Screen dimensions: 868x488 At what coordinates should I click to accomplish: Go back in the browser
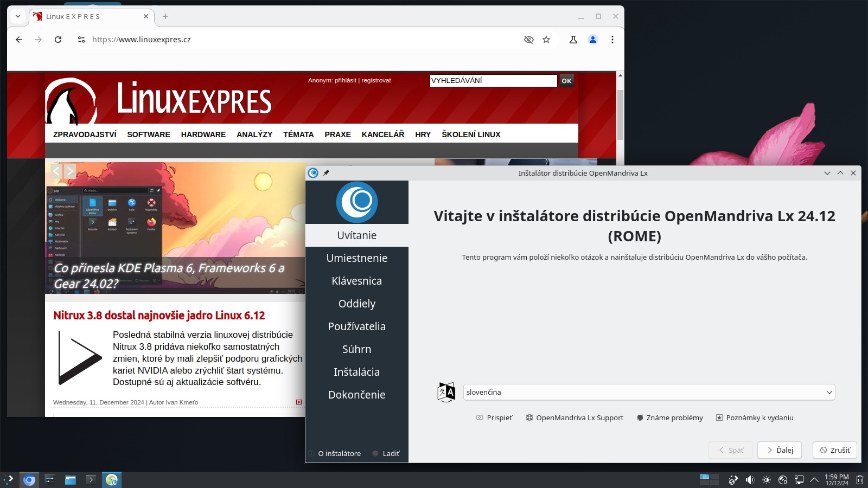pyautogui.click(x=19, y=40)
